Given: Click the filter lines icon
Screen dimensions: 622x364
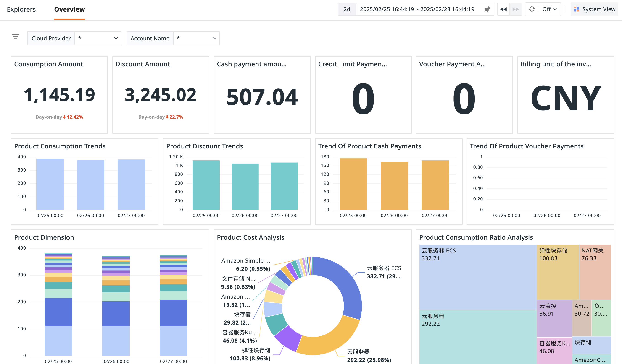Looking at the screenshot, I should point(16,37).
